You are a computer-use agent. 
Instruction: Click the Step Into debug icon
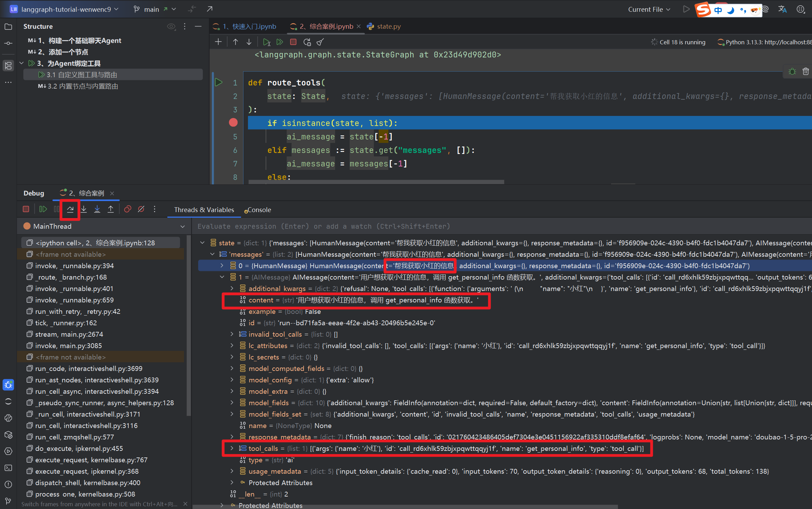click(84, 209)
